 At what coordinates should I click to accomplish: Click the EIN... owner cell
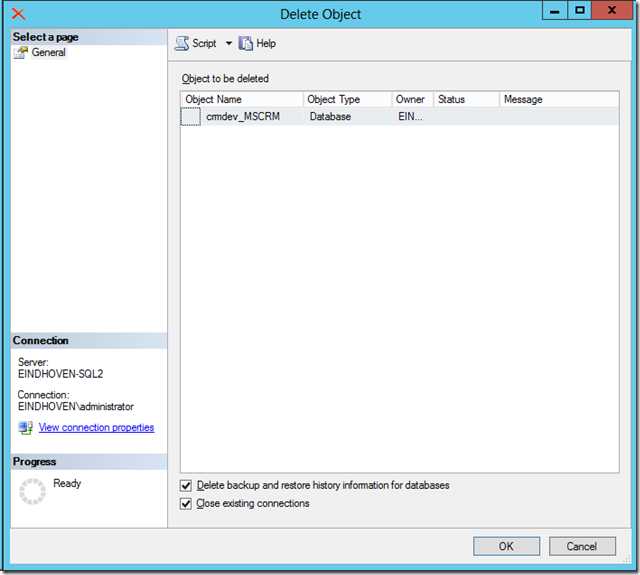[410, 117]
